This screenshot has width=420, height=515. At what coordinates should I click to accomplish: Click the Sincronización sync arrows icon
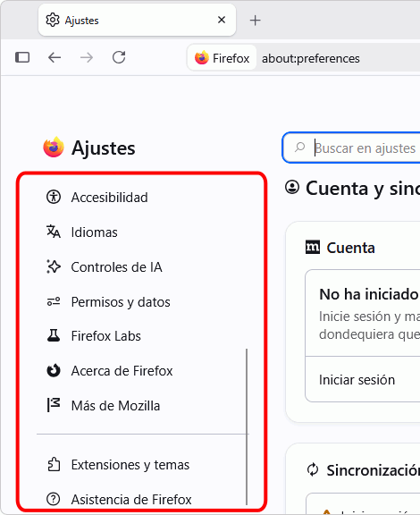point(313,469)
